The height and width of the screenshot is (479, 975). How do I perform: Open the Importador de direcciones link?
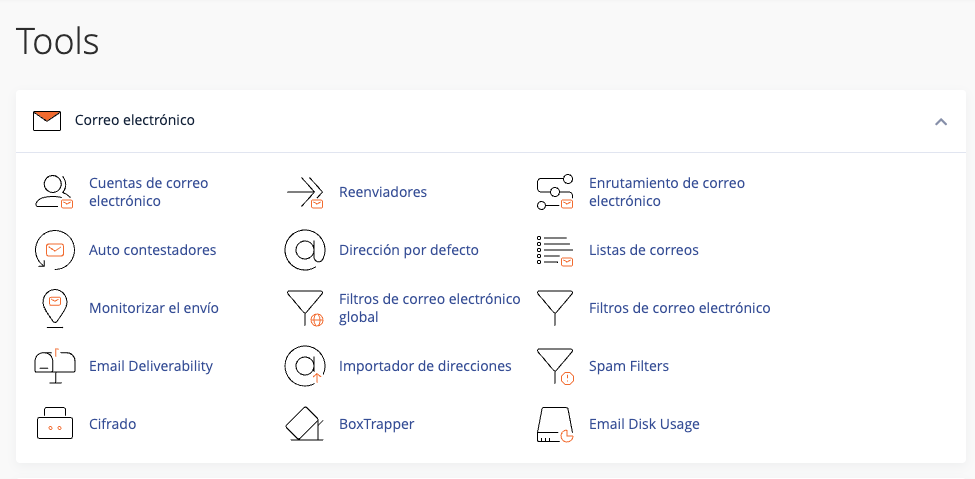click(425, 366)
